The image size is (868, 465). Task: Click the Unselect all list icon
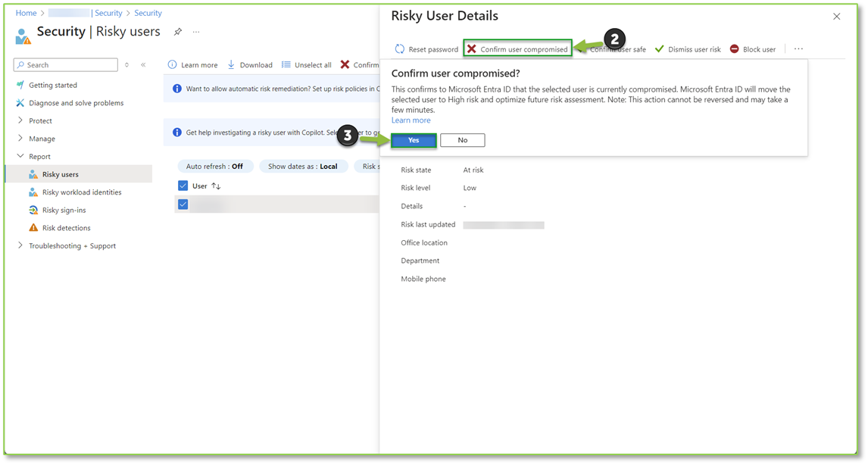pyautogui.click(x=286, y=64)
